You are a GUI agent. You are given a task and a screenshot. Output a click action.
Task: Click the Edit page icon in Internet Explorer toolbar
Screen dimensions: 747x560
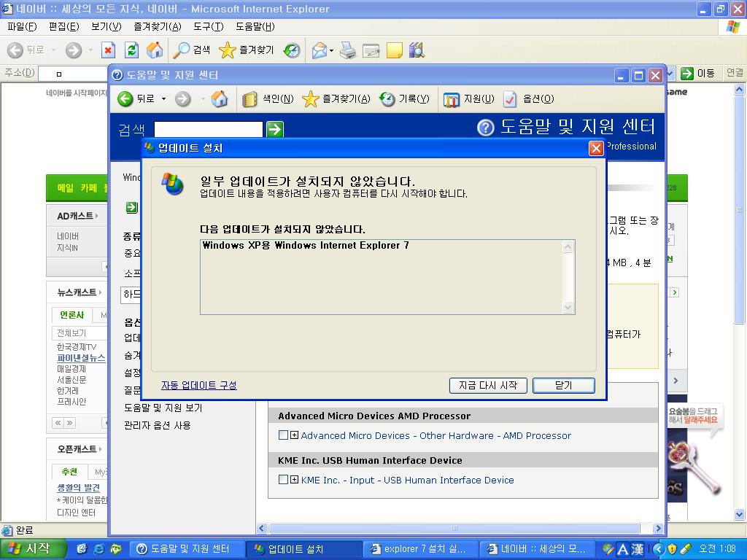(371, 50)
